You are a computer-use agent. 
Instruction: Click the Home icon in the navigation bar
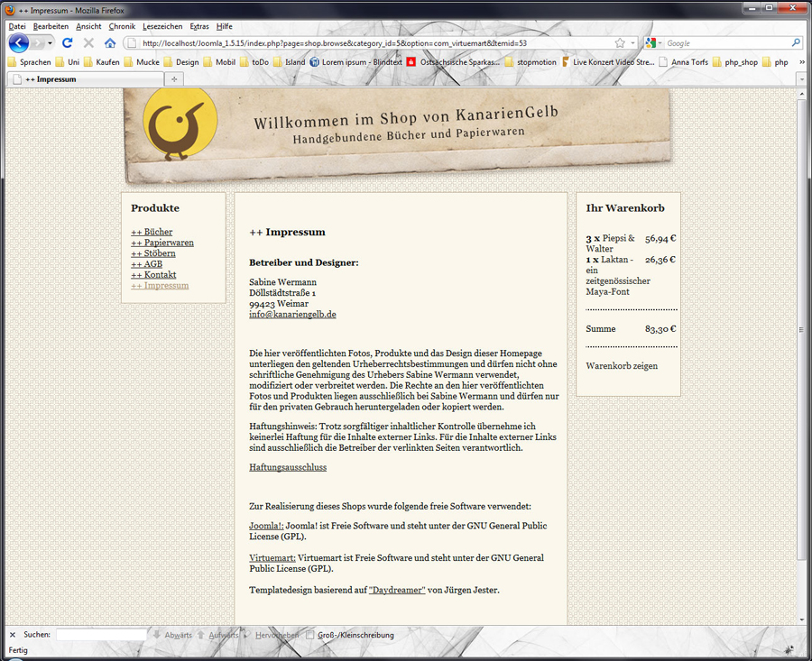click(x=110, y=43)
